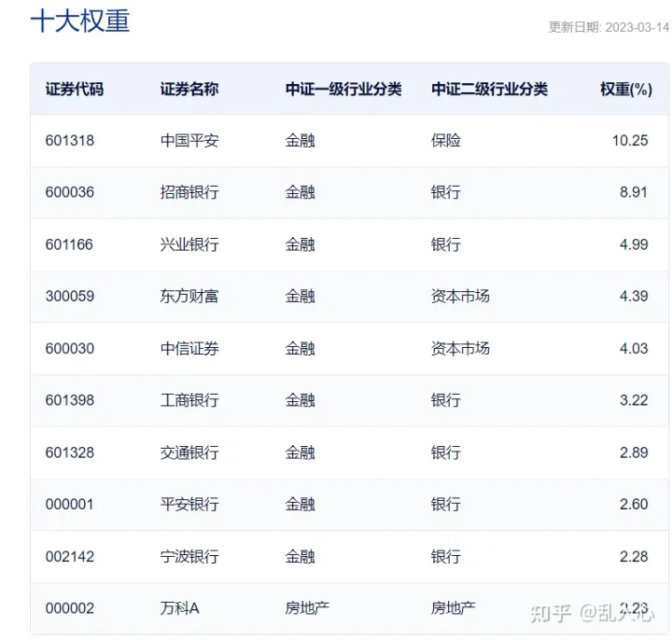Click the weight value 3.22

[634, 400]
